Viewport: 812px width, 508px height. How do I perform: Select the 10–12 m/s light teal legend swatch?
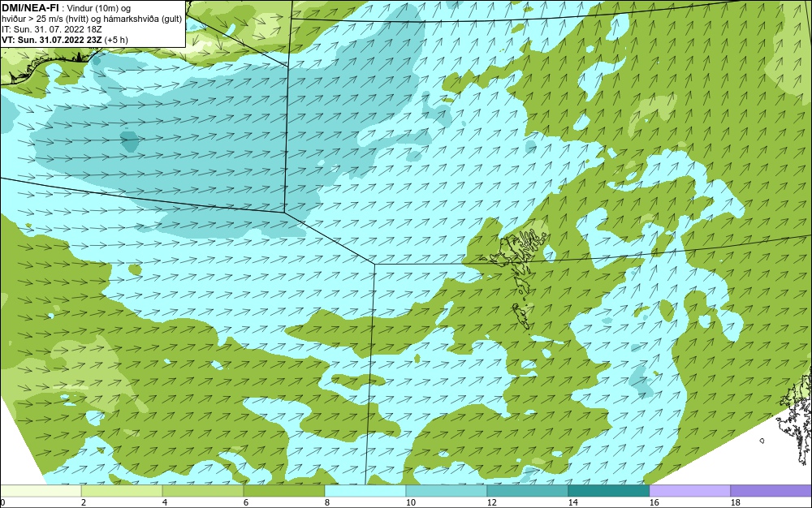click(x=447, y=490)
